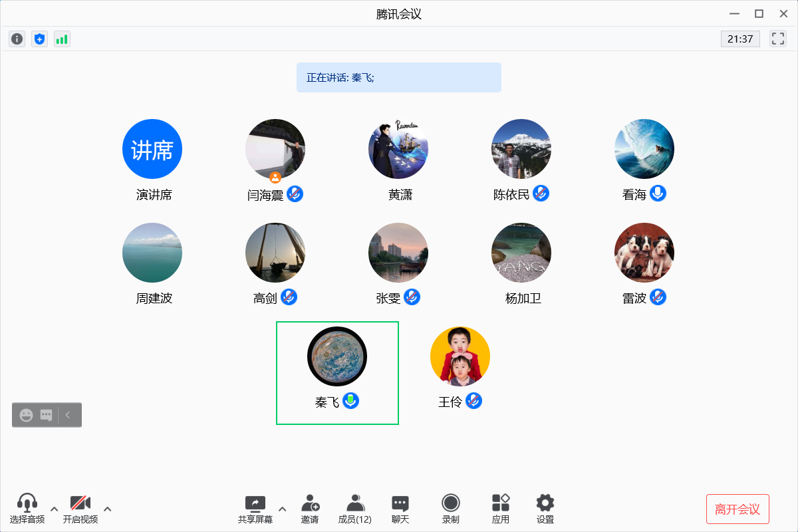Check the green network signal icon
The image size is (798, 532).
[x=62, y=39]
